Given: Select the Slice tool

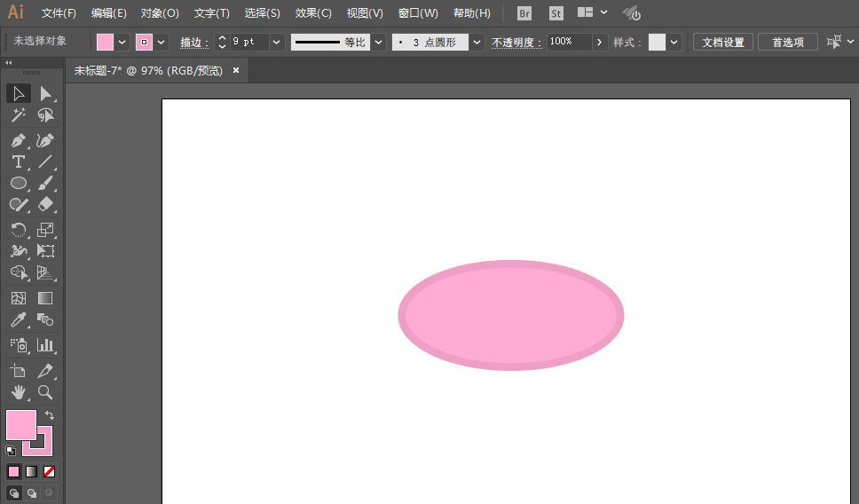Looking at the screenshot, I should 45,371.
